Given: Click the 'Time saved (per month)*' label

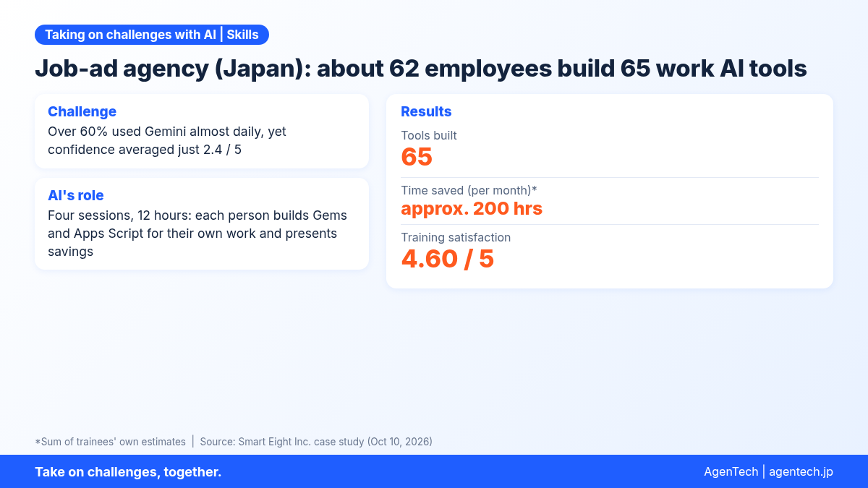Looking at the screenshot, I should pyautogui.click(x=469, y=190).
